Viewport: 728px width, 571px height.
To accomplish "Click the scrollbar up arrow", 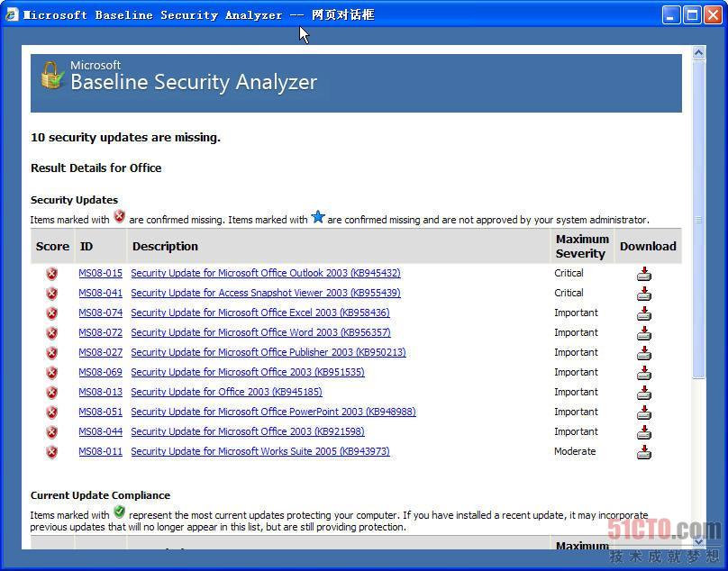I will tap(699, 53).
